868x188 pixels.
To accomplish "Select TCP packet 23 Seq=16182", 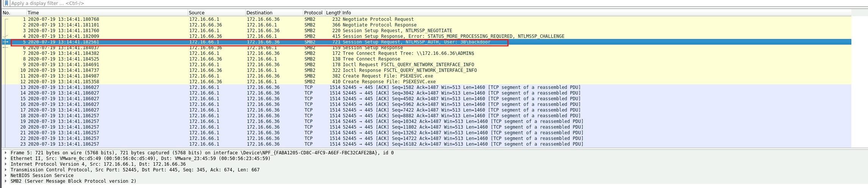I will click(427, 144).
